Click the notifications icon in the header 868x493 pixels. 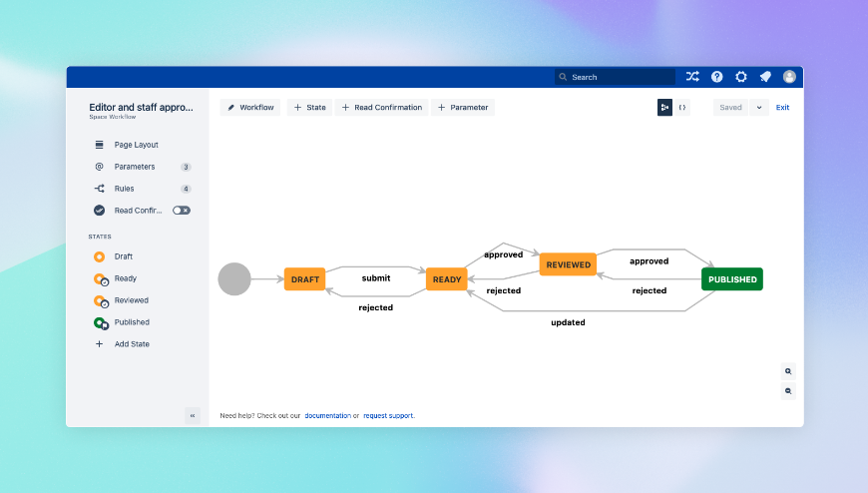765,77
